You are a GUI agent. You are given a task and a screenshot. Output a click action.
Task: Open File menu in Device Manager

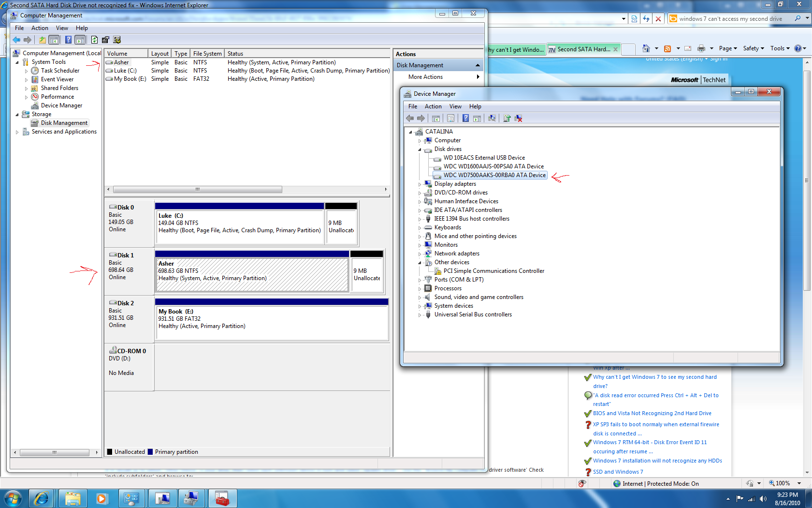413,106
